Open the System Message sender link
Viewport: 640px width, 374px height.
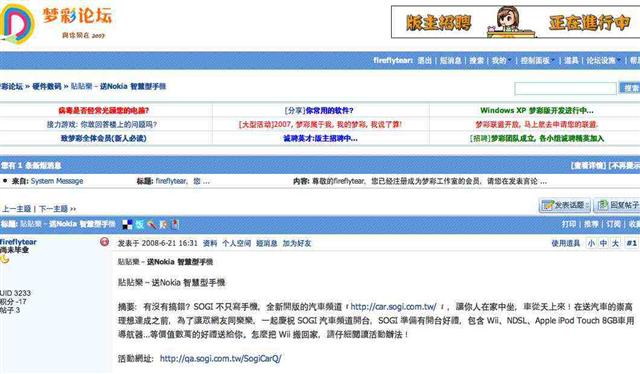pos(57,181)
